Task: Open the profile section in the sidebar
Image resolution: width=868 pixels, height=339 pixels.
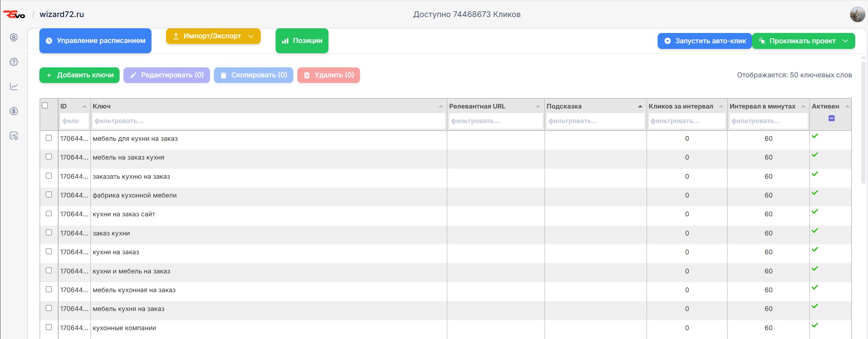Action: (x=13, y=37)
